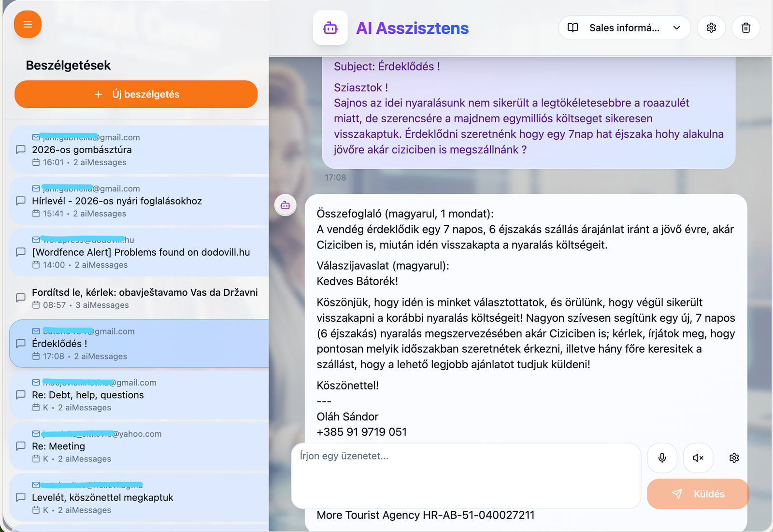Open the Hírlevél 2026-os nyári foglalásokhoz conversation
Viewport: 773px width, 532px height.
pyautogui.click(x=139, y=201)
